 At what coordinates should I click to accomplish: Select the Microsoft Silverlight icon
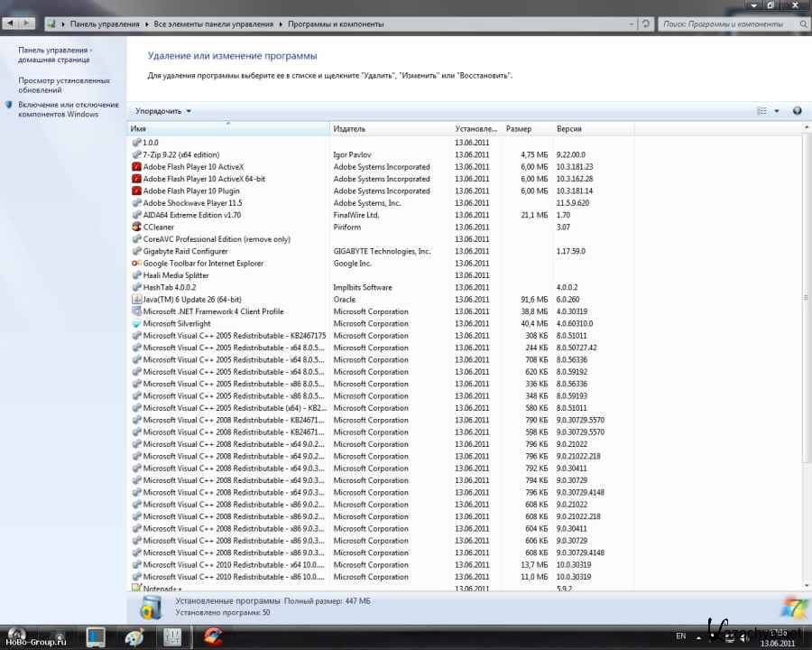click(136, 323)
